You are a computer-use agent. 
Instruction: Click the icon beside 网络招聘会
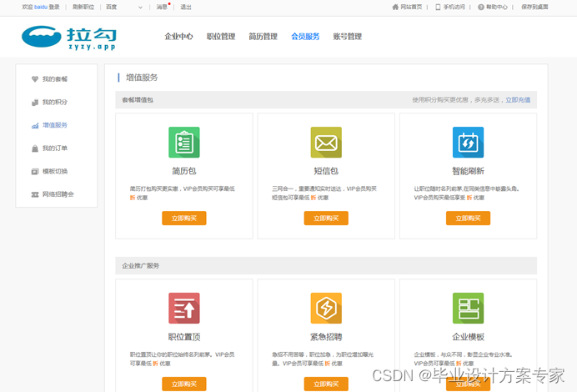coord(35,194)
